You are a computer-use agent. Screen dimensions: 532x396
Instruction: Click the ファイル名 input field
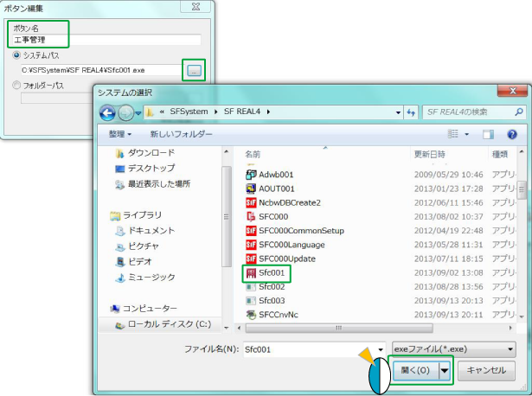310,349
